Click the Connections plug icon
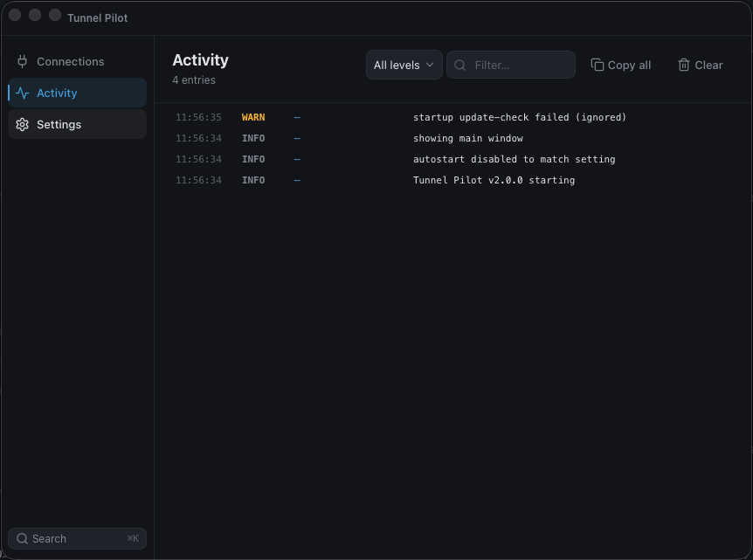The height and width of the screenshot is (560, 753). 22,61
